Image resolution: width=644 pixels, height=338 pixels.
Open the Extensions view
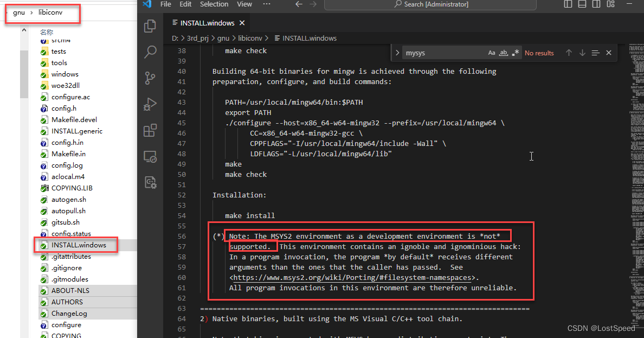click(x=150, y=130)
